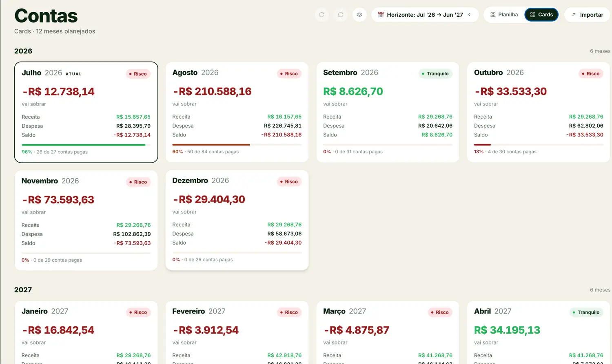Click Receita value R$ 42.918,76 in Fevereiro
Screen dimensions: 612x364
click(284, 355)
